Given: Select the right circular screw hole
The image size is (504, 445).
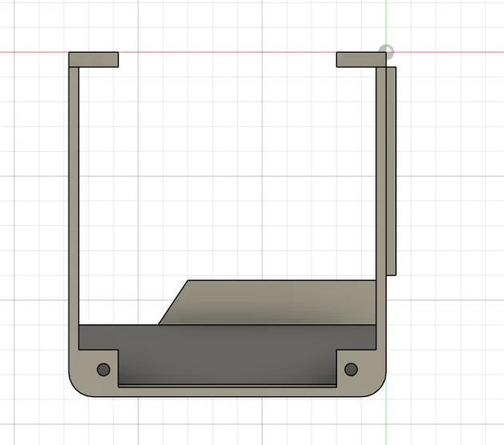Looking at the screenshot, I should tap(351, 369).
